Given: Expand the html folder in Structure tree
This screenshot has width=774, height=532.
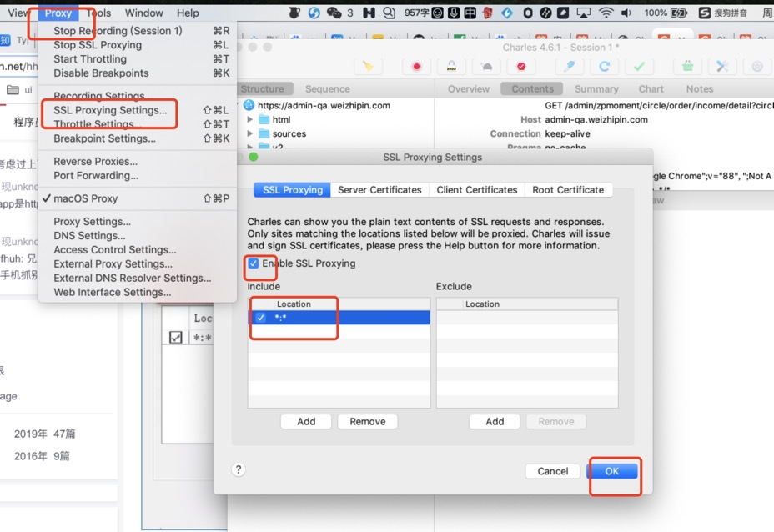Looking at the screenshot, I should pos(250,120).
